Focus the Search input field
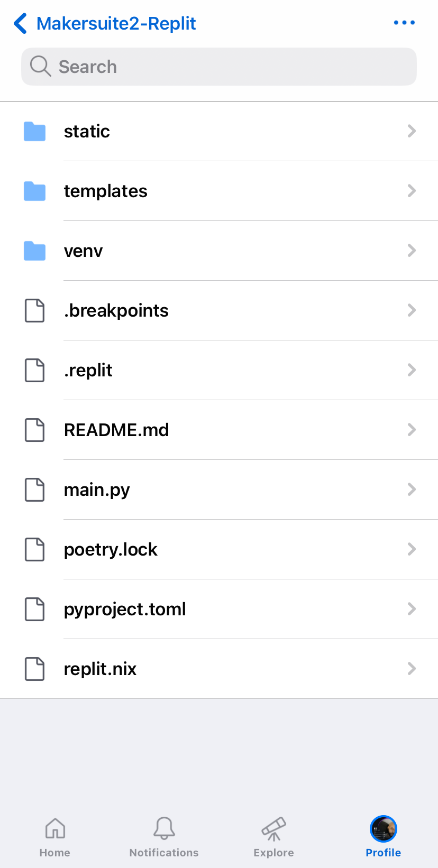 click(219, 67)
